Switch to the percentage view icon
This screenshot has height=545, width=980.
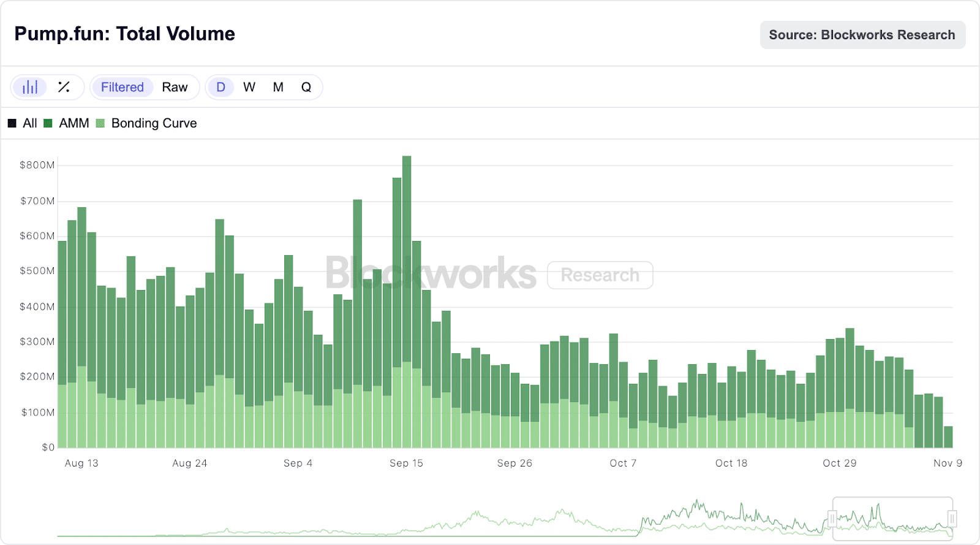pyautogui.click(x=64, y=87)
